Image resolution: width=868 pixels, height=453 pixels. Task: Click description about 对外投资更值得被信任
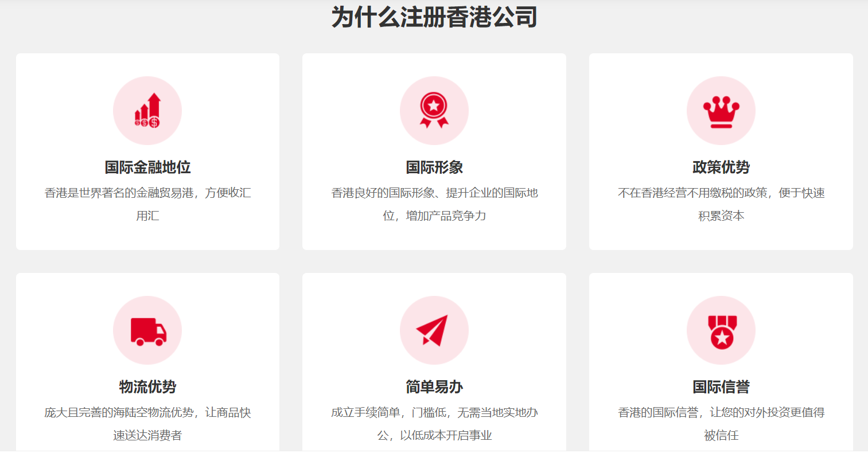click(x=721, y=424)
